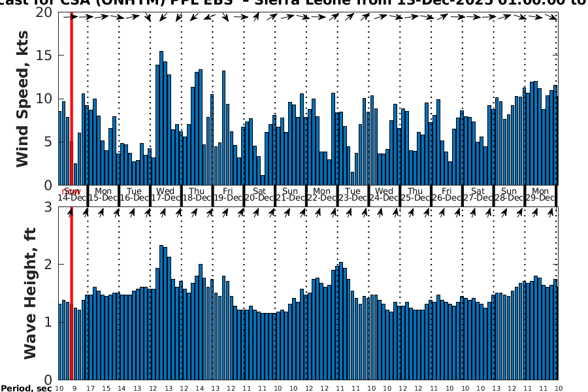Choose the Sun 21-Dec date label
The width and height of the screenshot is (588, 392).
coord(290,195)
